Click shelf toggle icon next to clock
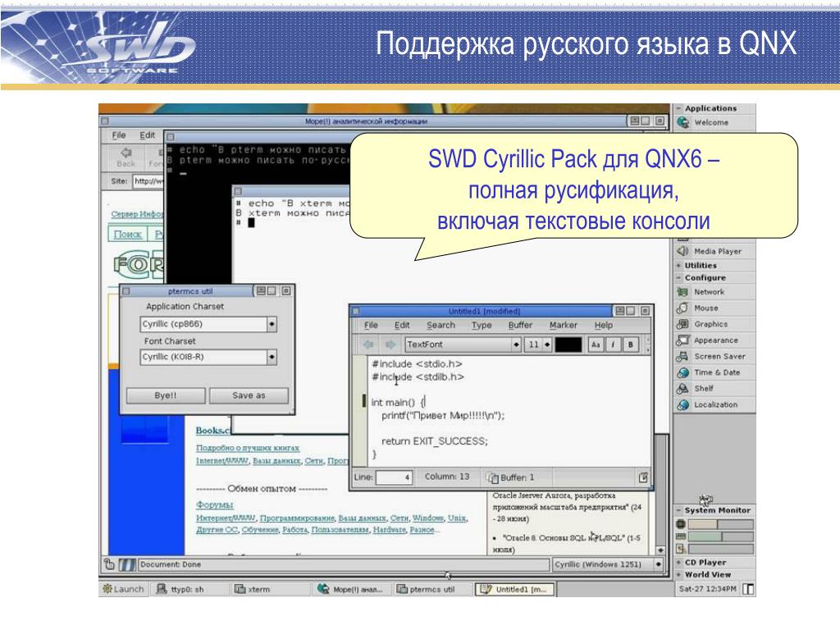840x630 pixels. [x=748, y=589]
